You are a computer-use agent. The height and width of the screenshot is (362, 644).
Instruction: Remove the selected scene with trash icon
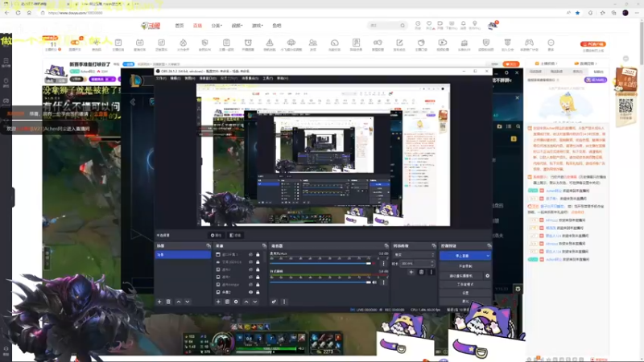click(168, 302)
